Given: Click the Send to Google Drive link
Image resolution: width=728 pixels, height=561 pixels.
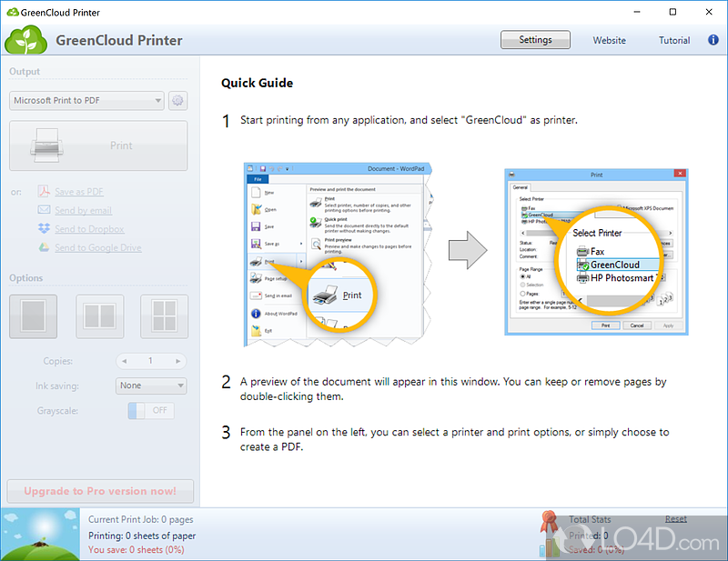Looking at the screenshot, I should click(98, 248).
